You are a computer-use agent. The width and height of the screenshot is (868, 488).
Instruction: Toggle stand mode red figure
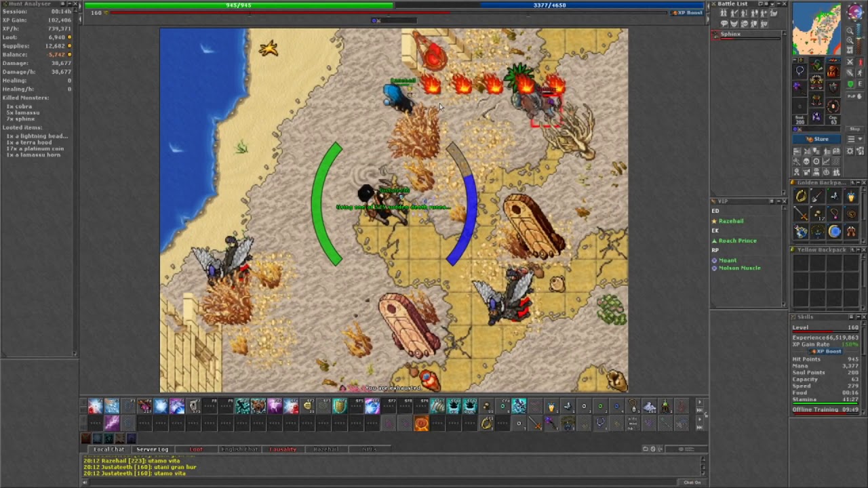(x=861, y=62)
